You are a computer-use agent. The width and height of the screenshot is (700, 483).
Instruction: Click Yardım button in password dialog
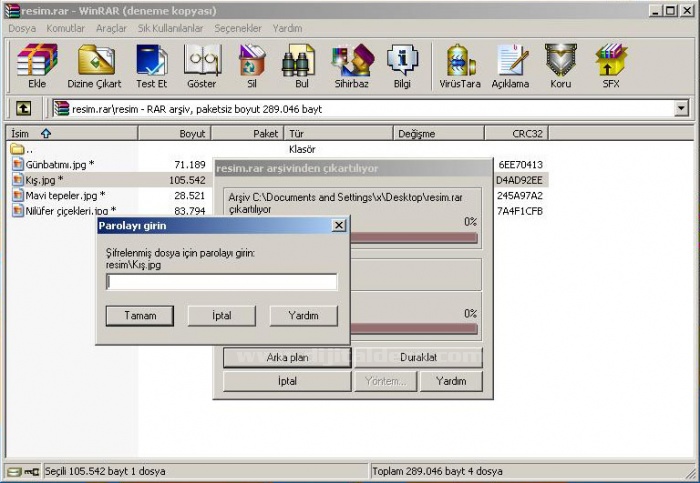pos(303,316)
